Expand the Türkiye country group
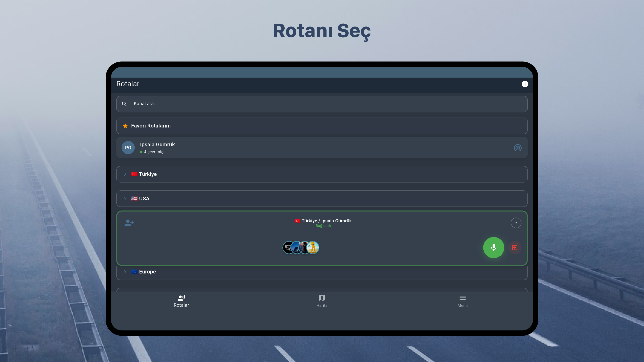This screenshot has width=644, height=362. (125, 174)
